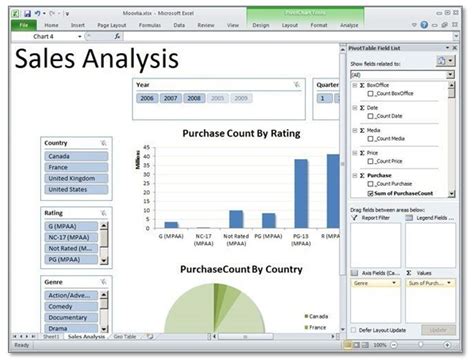Open the Genre axis field dropdown

click(394, 283)
